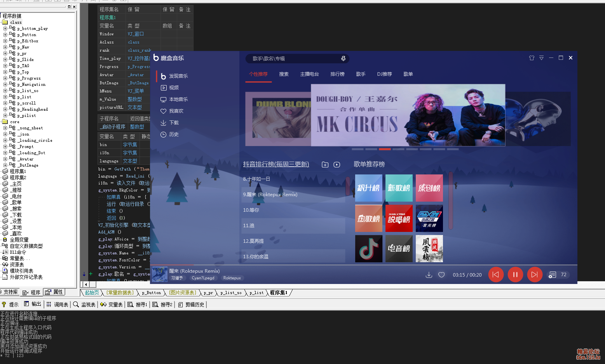Open the 剪辑历史 clipboard history tab
This screenshot has width=605, height=364.
coord(191,305)
